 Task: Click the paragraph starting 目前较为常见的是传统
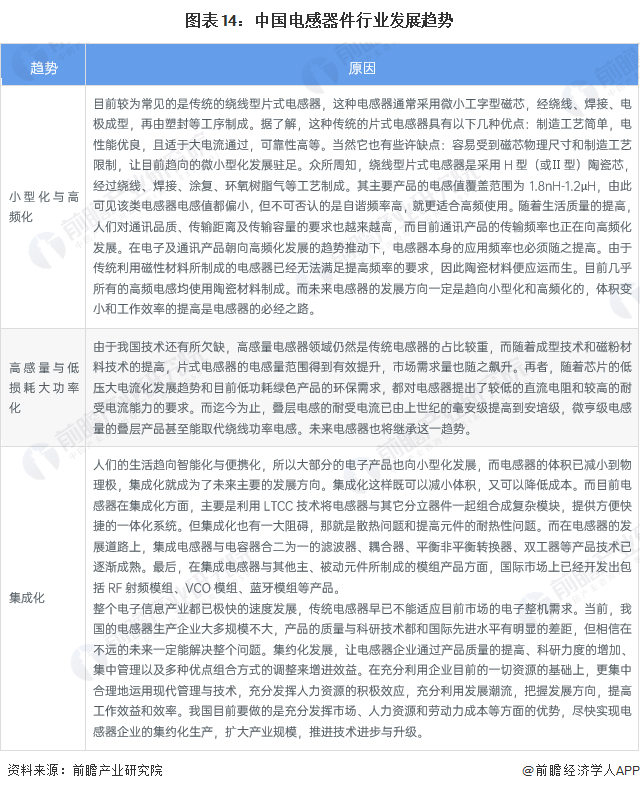point(362,206)
